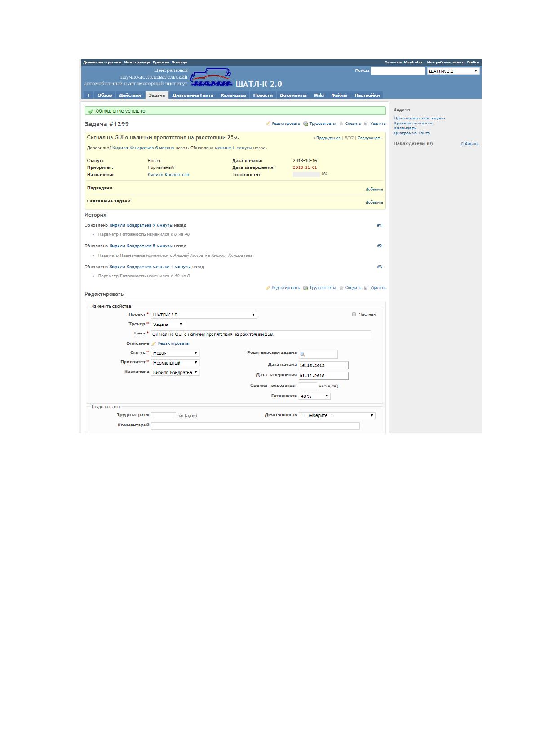Click the pencil Edit icon beside task title

(268, 123)
